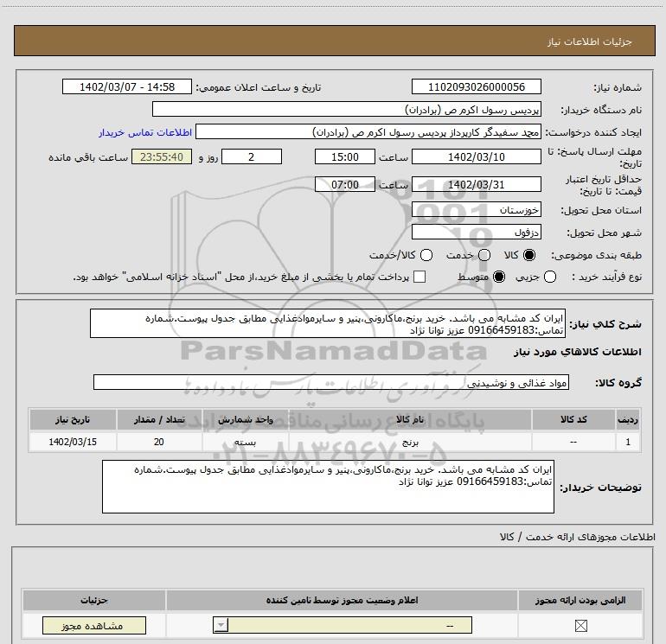Click the شماره نیاز number field
The width and height of the screenshot is (666, 644).
tap(476, 86)
